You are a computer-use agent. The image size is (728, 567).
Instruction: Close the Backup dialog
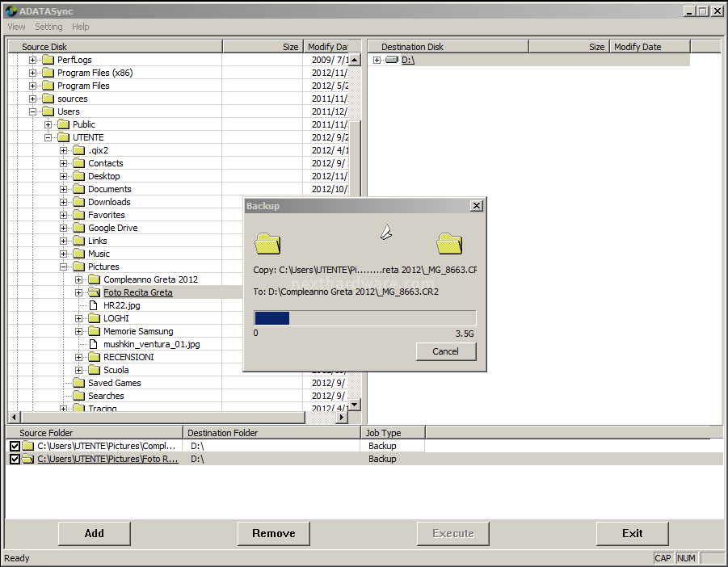477,206
